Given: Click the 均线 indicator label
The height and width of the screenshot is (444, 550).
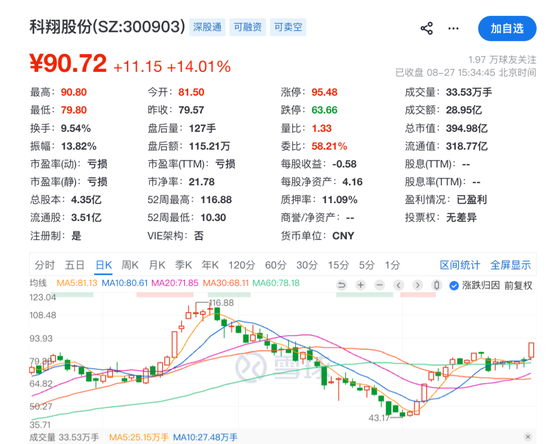Looking at the screenshot, I should (x=38, y=283).
